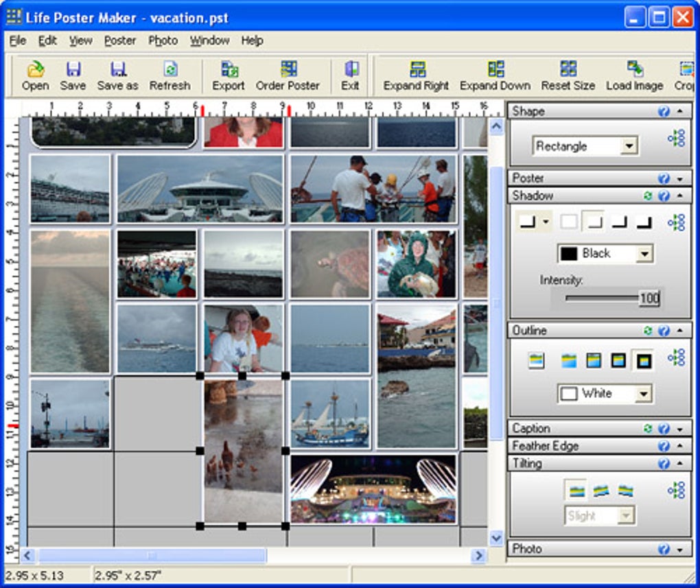
Task: Click the Expand Right toolbar icon
Action: [x=417, y=70]
